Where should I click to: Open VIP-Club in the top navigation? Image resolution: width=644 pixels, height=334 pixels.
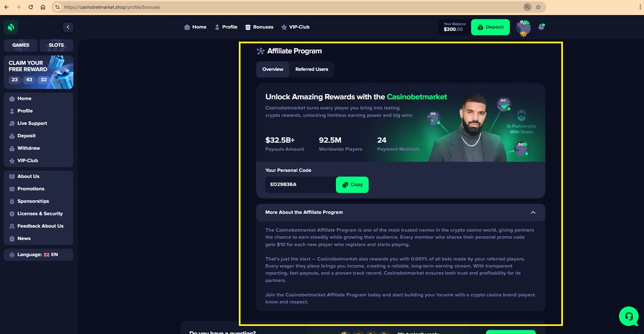pos(295,27)
